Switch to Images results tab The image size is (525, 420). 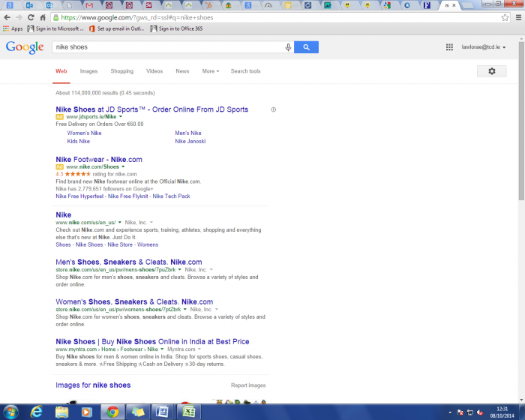coord(88,71)
